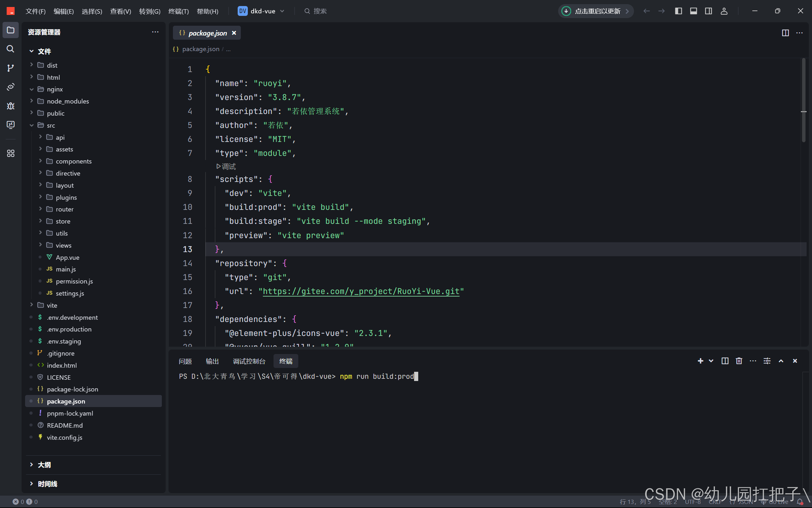
Task: Click the split editor icon
Action: click(x=785, y=33)
